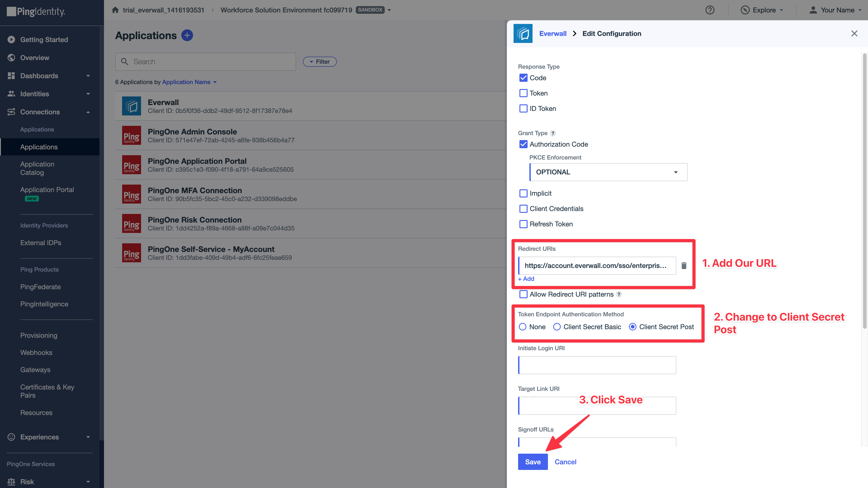The width and height of the screenshot is (868, 488).
Task: Click the search magnifier icon
Action: 124,62
